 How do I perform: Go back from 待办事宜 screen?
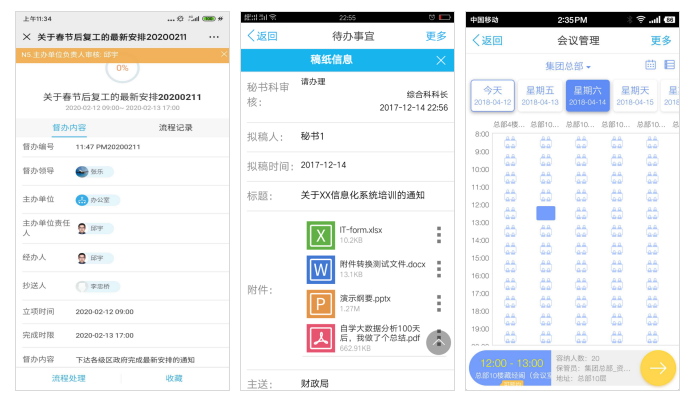(262, 36)
